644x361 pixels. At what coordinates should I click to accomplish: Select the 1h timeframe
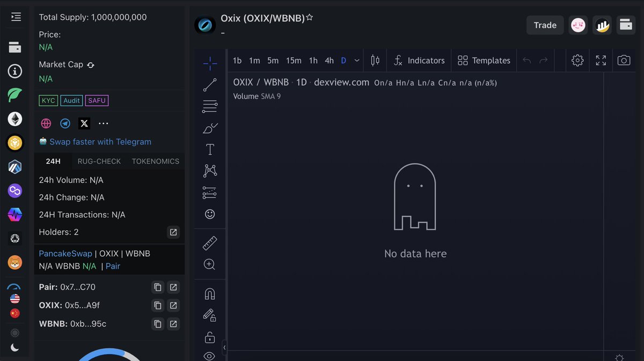(313, 61)
